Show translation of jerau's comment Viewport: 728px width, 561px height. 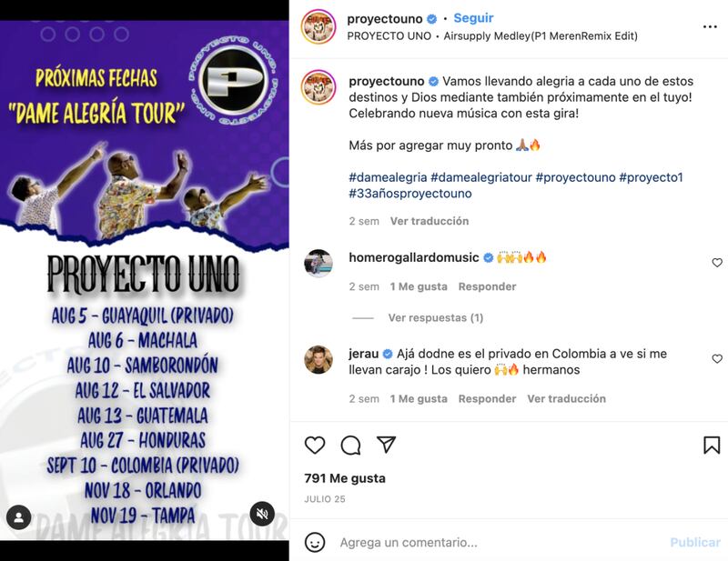point(566,398)
